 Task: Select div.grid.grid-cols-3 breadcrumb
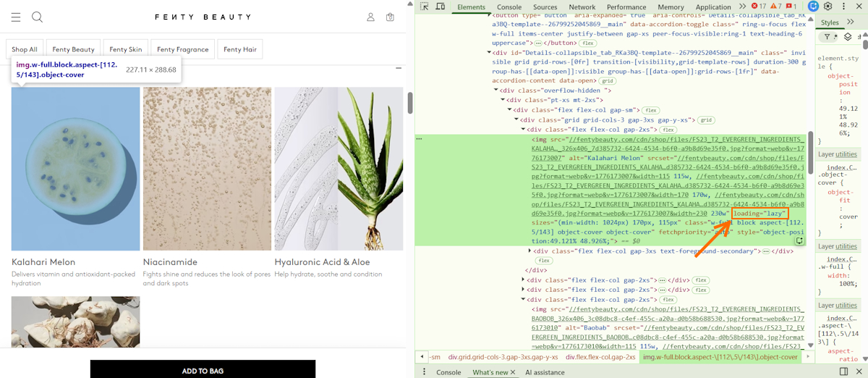(x=503, y=357)
